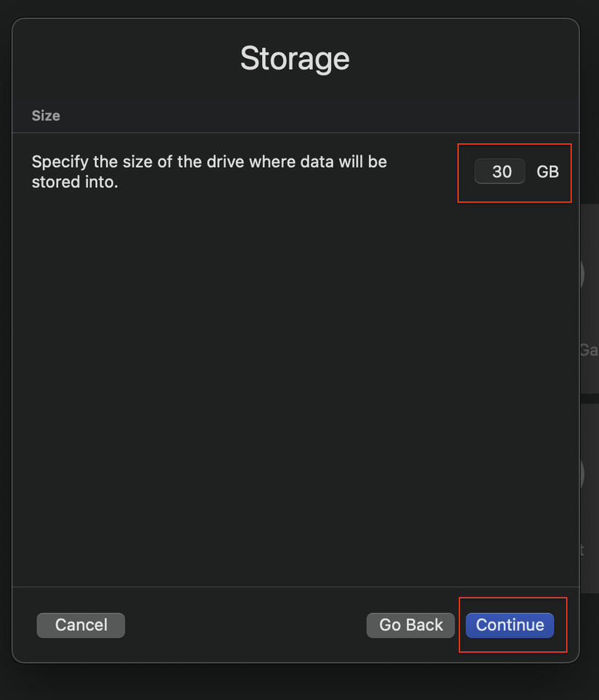Click the Continue button

pos(510,625)
